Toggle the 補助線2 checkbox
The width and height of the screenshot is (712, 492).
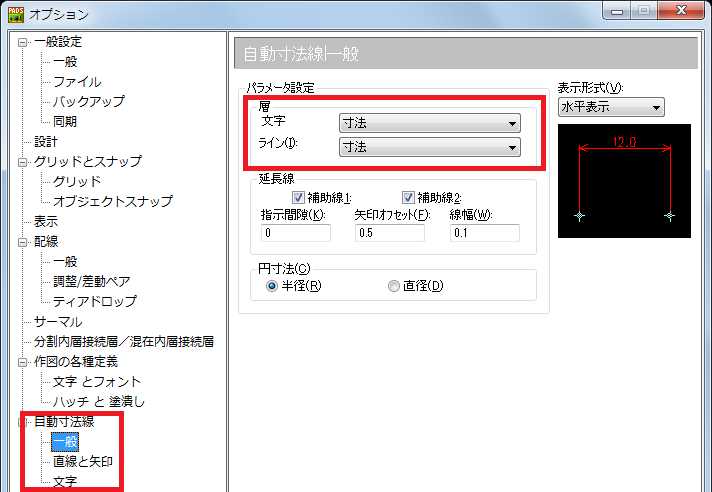click(408, 197)
